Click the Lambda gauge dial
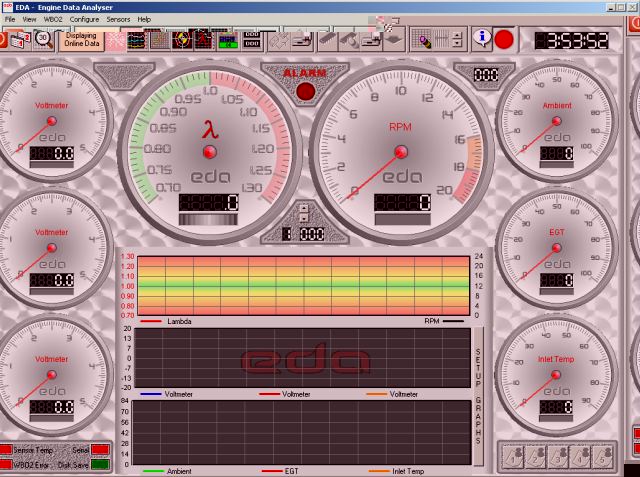This screenshot has width=640, height=477. 209,150
